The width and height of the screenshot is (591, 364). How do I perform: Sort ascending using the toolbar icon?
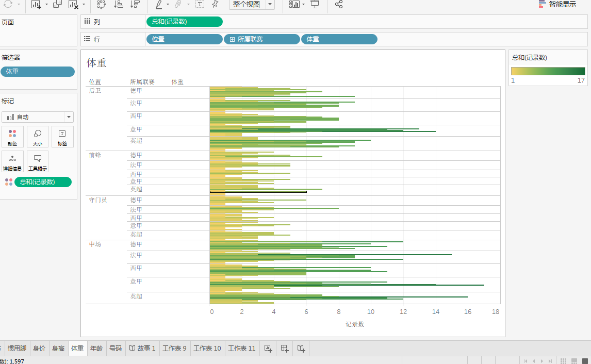tap(118, 5)
